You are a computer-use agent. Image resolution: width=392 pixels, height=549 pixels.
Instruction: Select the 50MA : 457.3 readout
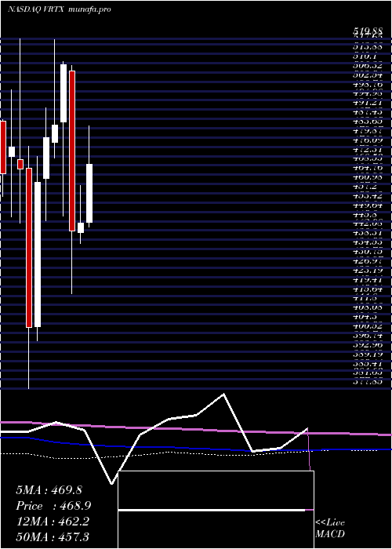pos(53,536)
